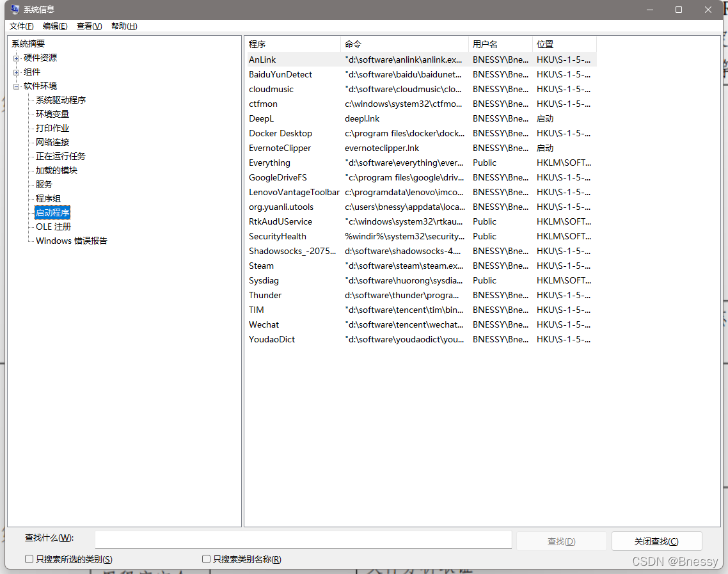Open the 帮助(H) menu
728x574 pixels.
pyautogui.click(x=124, y=26)
